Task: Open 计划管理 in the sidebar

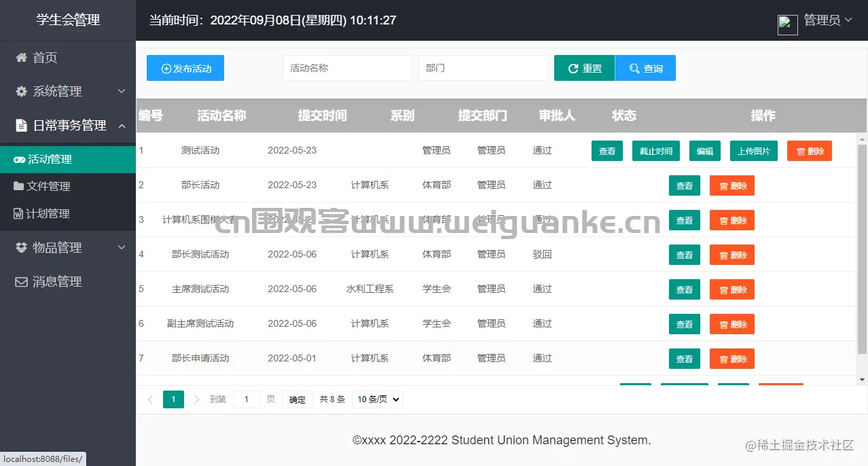Action: pos(68,213)
